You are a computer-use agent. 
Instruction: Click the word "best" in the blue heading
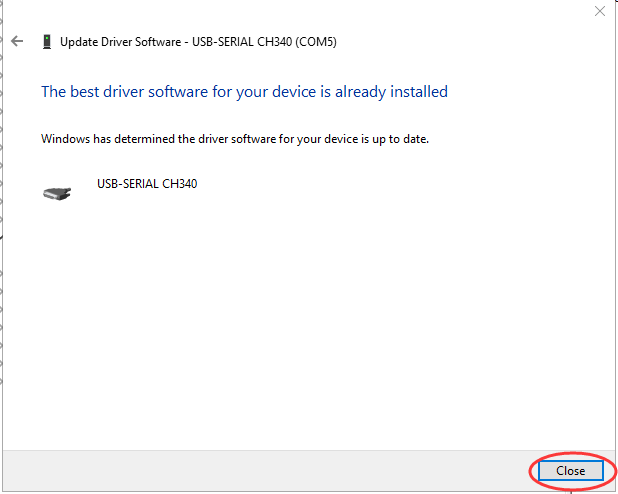pyautogui.click(x=86, y=92)
